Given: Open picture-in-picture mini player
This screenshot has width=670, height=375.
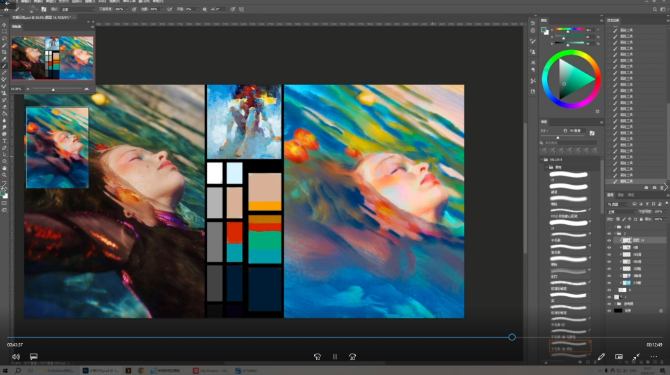Looking at the screenshot, I should (x=619, y=357).
